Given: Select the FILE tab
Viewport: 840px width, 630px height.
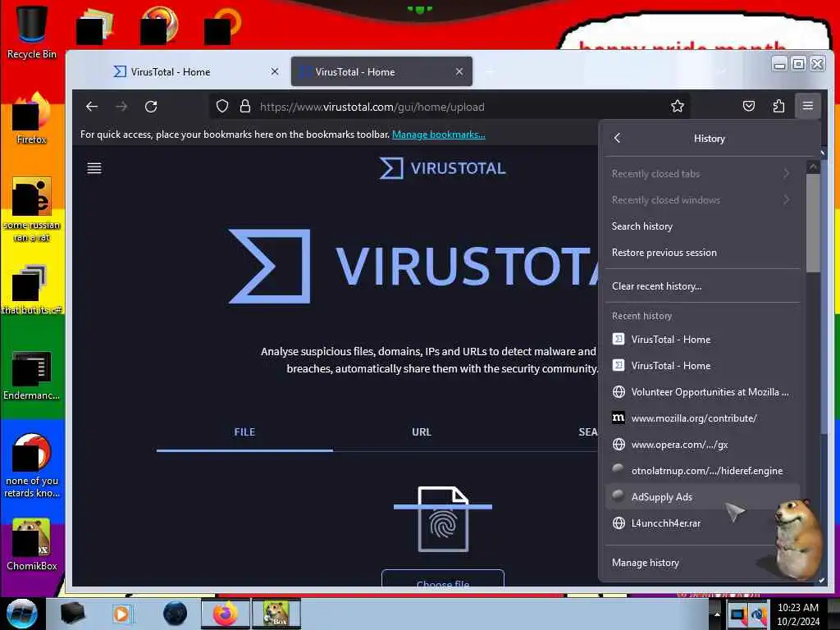Looking at the screenshot, I should (x=244, y=432).
